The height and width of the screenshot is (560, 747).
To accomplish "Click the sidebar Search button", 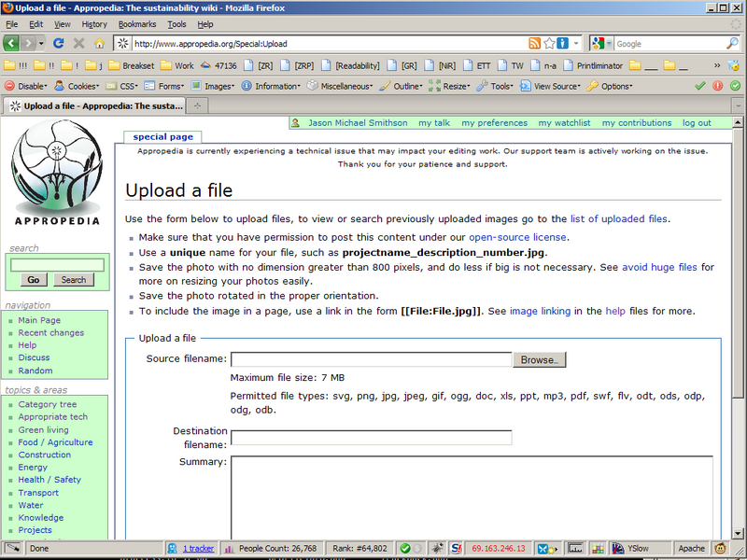I will [74, 279].
